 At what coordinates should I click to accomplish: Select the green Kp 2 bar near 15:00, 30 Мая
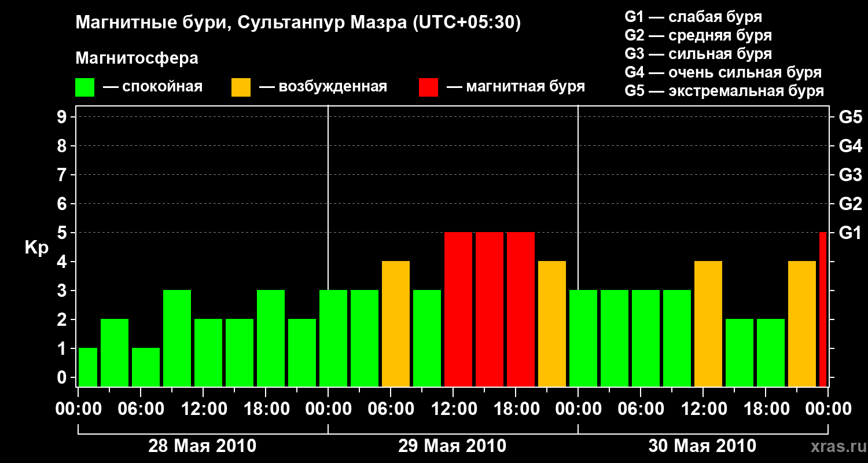[x=740, y=352]
